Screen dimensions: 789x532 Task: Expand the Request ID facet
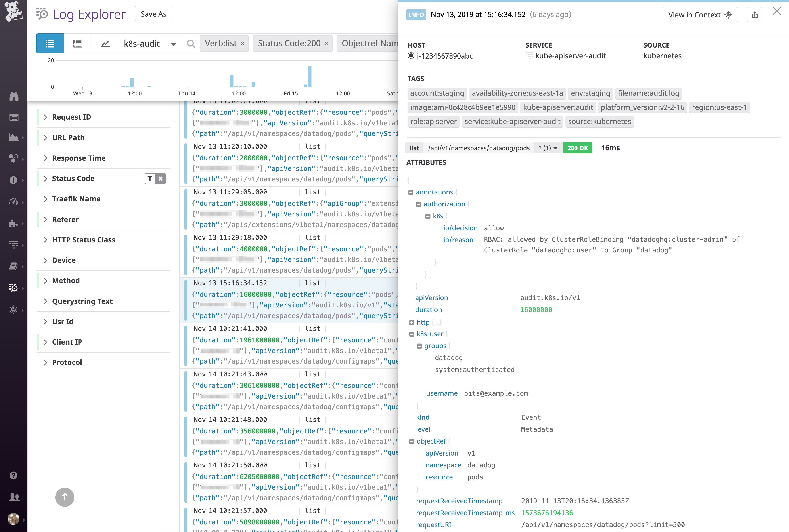click(46, 117)
